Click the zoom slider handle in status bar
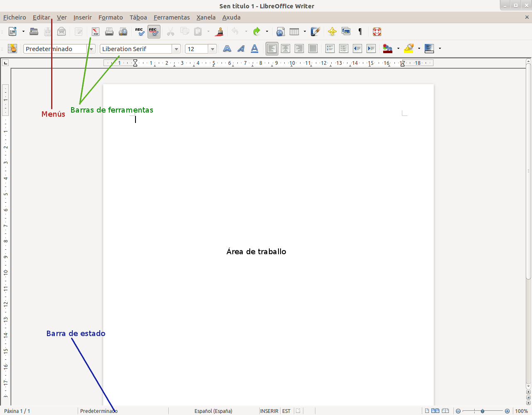 (483, 411)
